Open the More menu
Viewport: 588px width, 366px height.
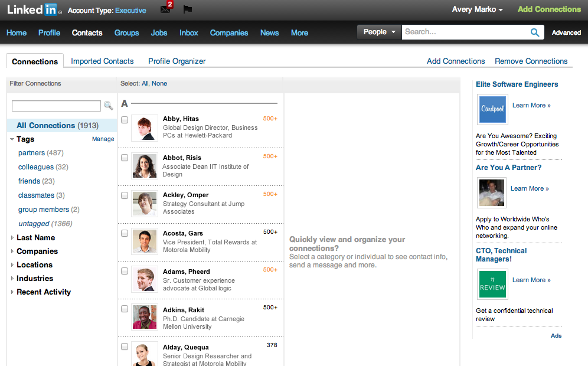(x=299, y=32)
